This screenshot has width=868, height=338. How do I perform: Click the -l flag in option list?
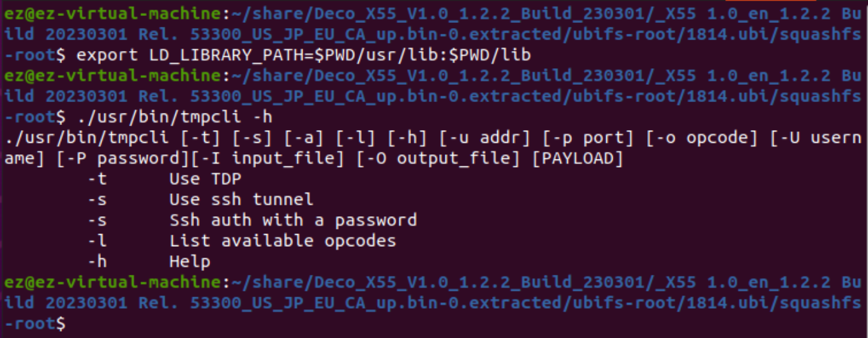click(x=98, y=241)
